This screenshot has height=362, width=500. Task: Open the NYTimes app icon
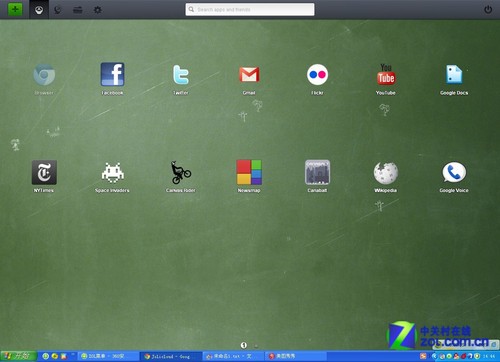44,172
